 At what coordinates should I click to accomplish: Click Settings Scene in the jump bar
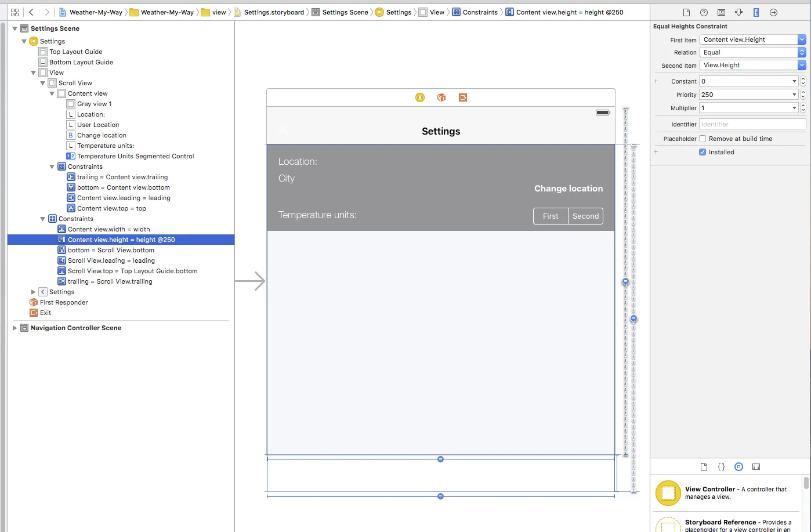(340, 12)
